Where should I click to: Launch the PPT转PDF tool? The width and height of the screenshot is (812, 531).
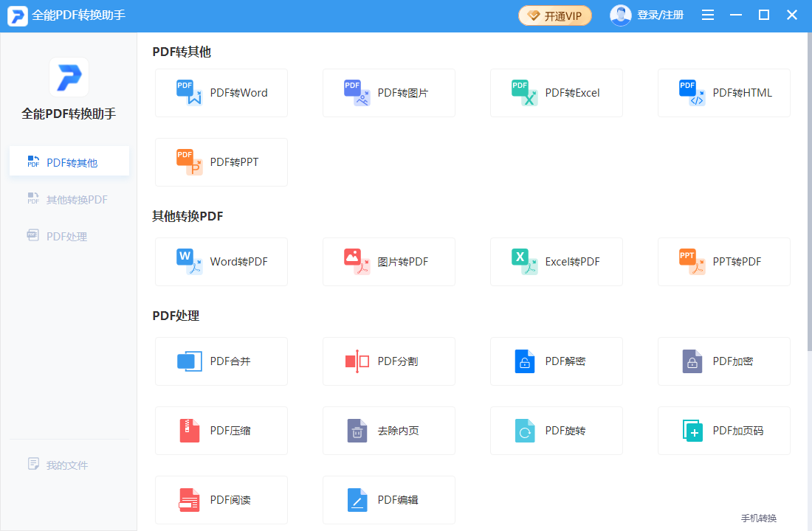coord(723,262)
